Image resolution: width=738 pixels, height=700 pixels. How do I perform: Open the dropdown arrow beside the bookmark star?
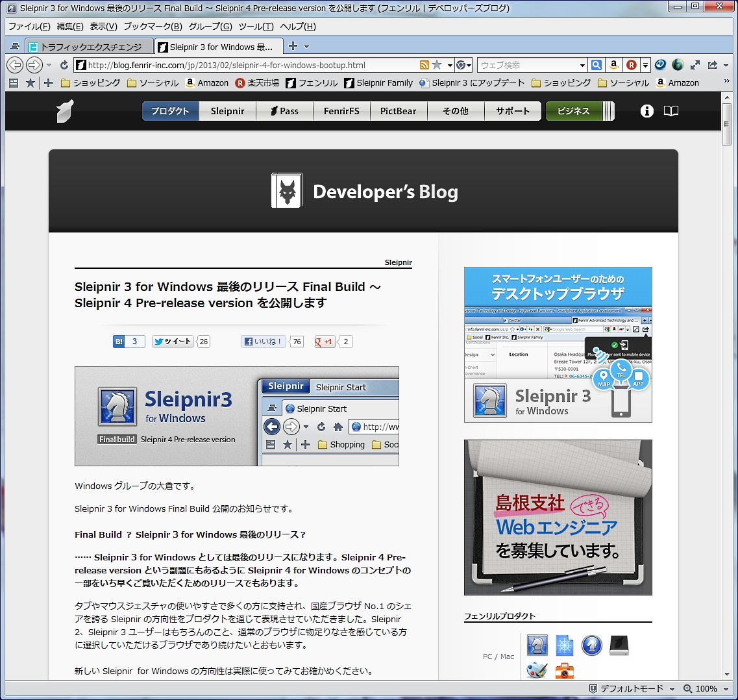[450, 65]
